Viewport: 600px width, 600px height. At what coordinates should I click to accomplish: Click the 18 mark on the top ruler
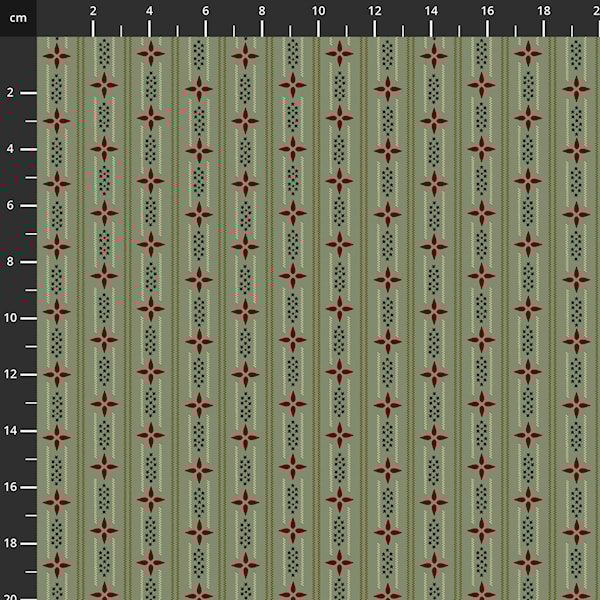point(543,10)
